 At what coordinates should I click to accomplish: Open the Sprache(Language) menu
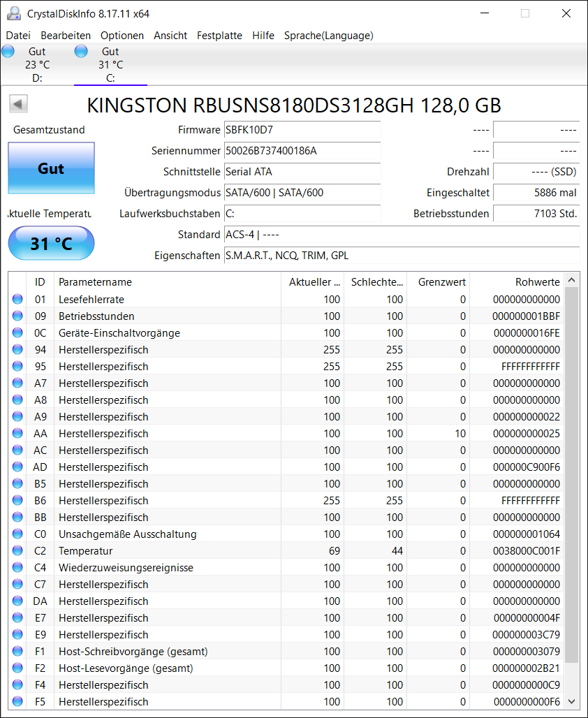(328, 35)
